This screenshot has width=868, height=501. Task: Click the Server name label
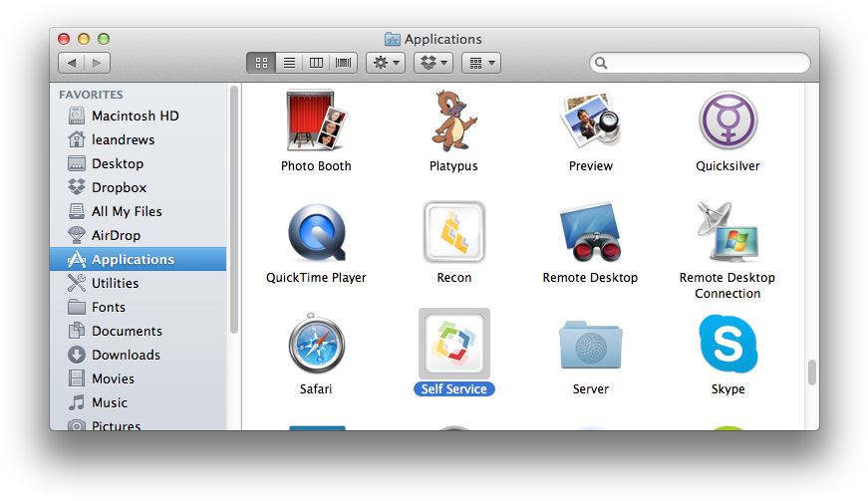pos(591,389)
